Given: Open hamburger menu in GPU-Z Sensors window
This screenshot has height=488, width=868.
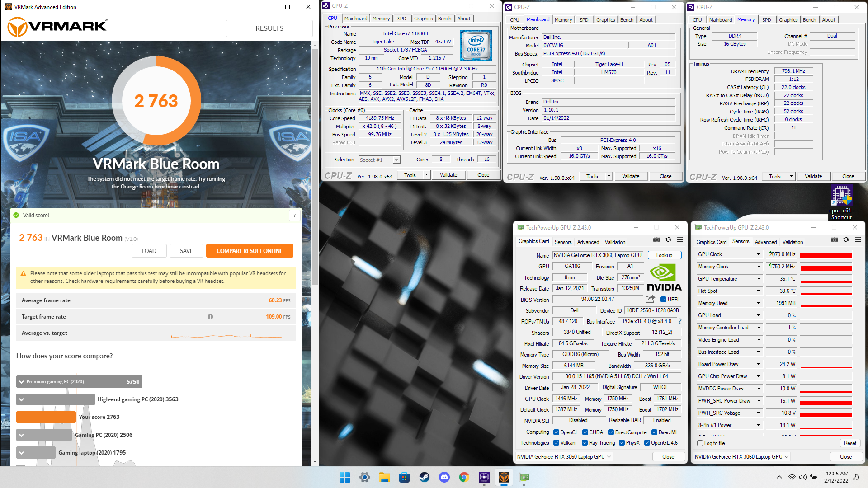Looking at the screenshot, I should pos(858,240).
